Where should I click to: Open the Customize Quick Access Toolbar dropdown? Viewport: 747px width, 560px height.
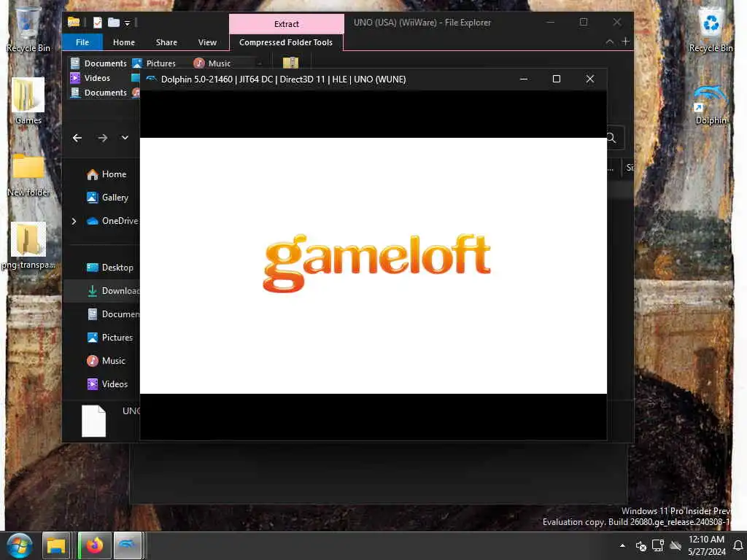[x=127, y=23]
